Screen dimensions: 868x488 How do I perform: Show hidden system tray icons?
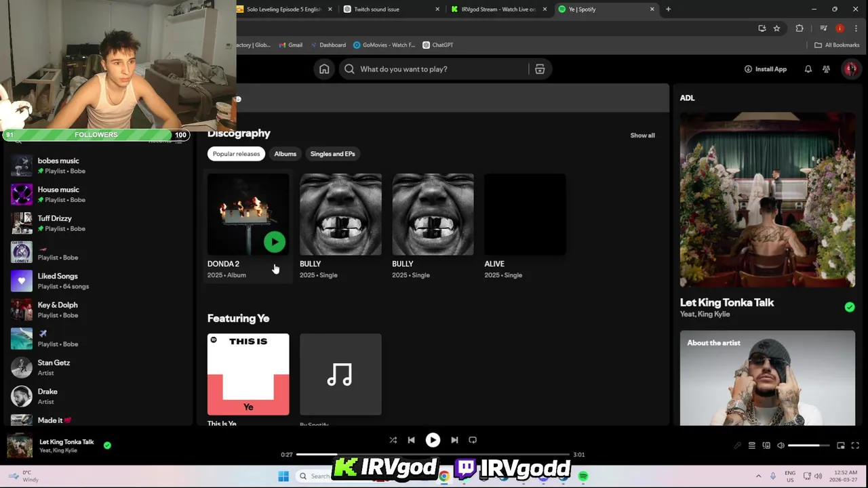coord(758,476)
